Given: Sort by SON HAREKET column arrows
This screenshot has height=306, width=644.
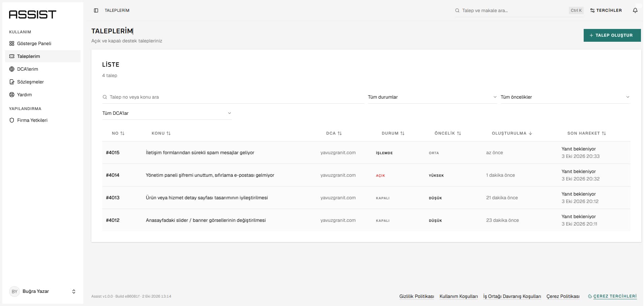Looking at the screenshot, I should (604, 133).
